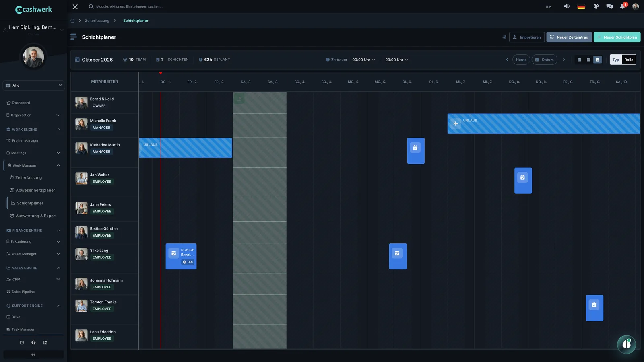Open Torsten Franke's shift on Friday 9
This screenshot has height=362, width=644.
pos(594,308)
